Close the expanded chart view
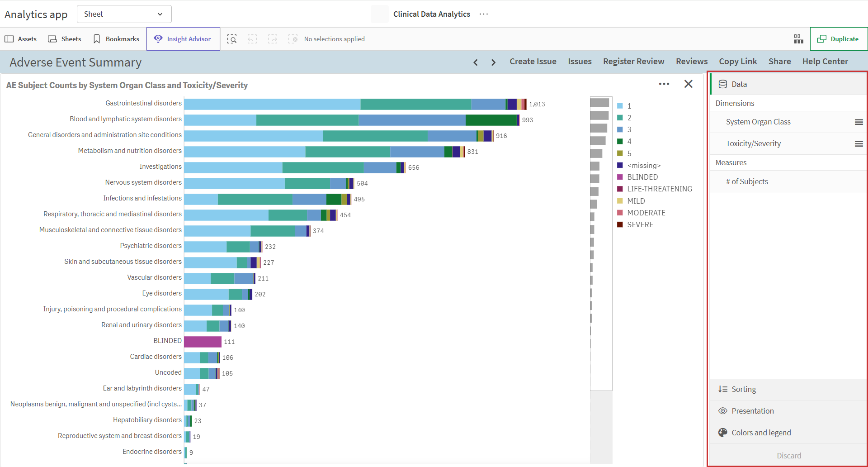Viewport: 868px width, 467px height. pyautogui.click(x=689, y=84)
